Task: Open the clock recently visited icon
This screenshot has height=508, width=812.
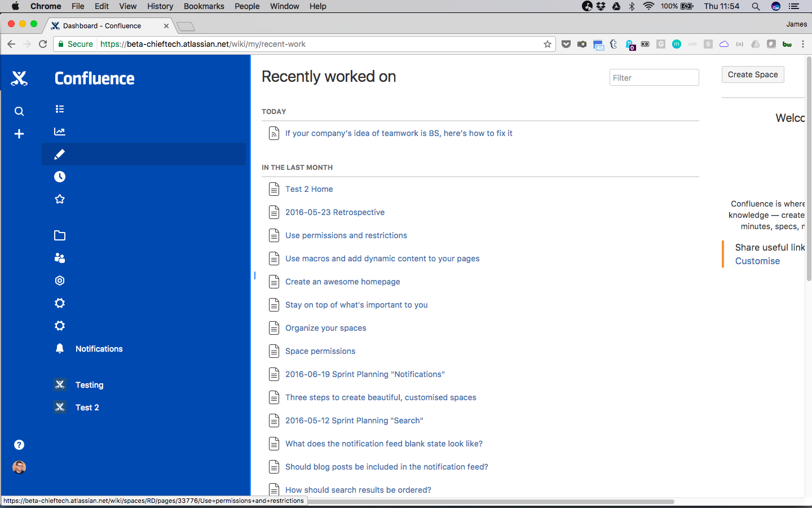Action: [x=60, y=177]
